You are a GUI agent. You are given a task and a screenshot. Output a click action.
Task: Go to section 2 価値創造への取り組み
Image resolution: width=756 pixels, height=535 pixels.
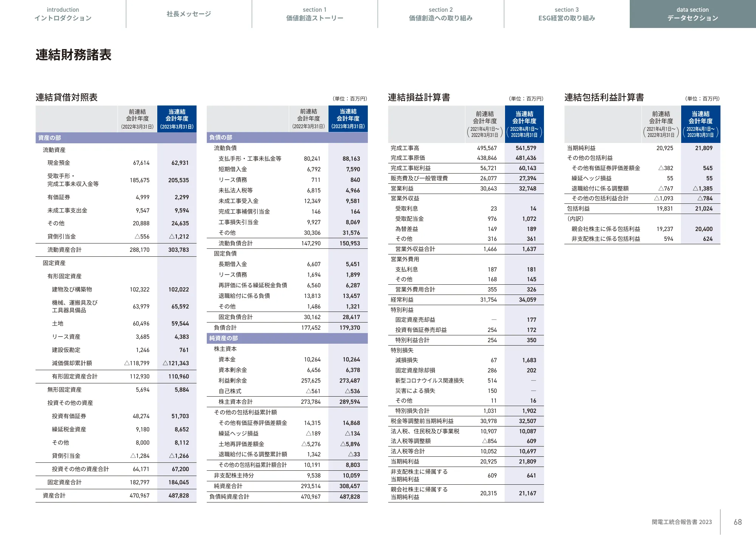(441, 14)
